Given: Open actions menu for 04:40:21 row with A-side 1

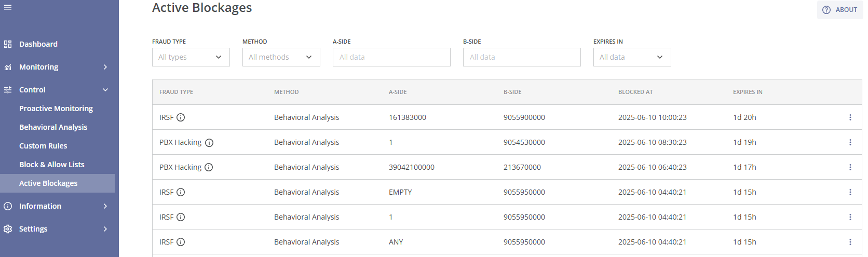Looking at the screenshot, I should 850,217.
